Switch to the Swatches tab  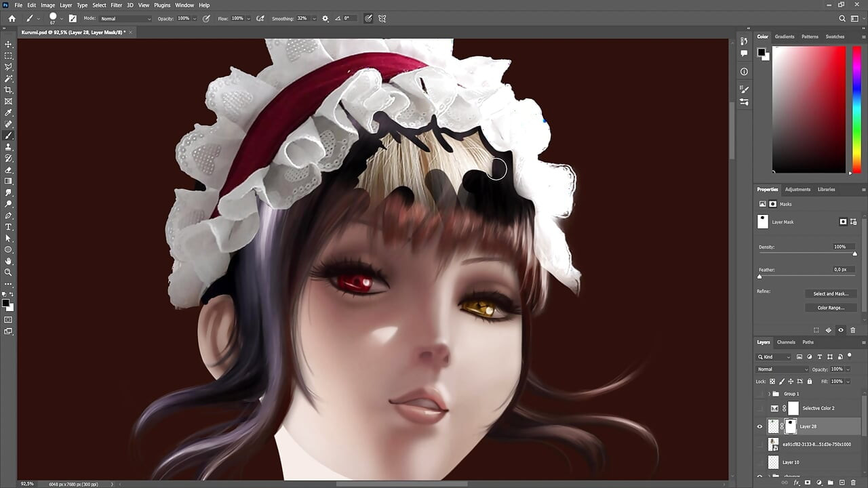coord(835,37)
